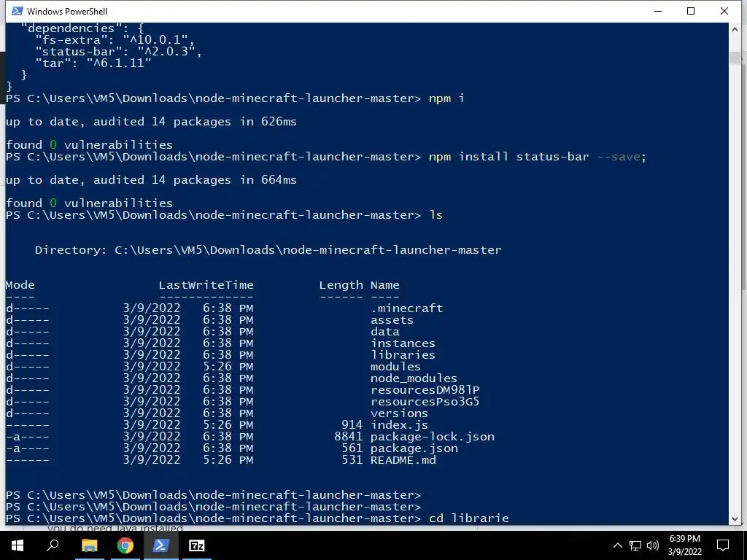Click the assets directory name
The height and width of the screenshot is (560, 747).
[392, 320]
